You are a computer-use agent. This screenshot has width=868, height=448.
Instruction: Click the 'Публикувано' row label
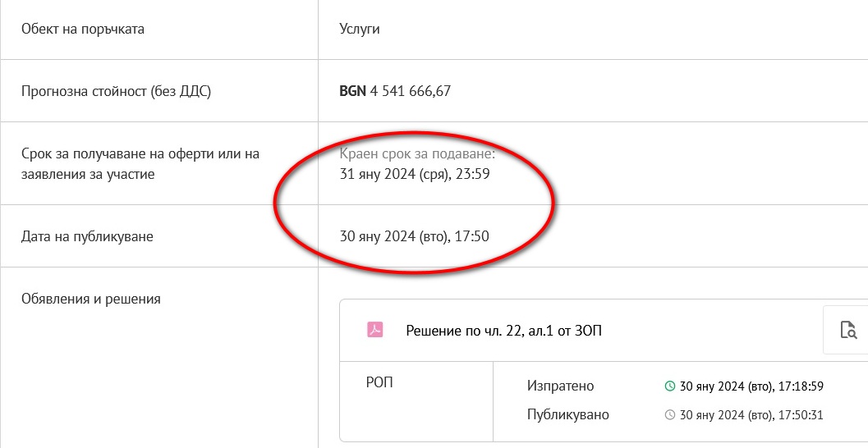tap(568, 415)
